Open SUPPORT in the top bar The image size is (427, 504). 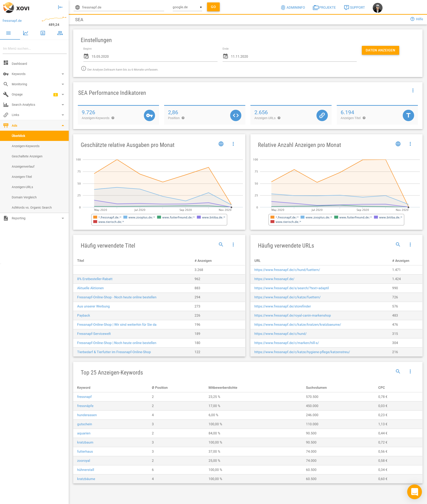pyautogui.click(x=354, y=8)
